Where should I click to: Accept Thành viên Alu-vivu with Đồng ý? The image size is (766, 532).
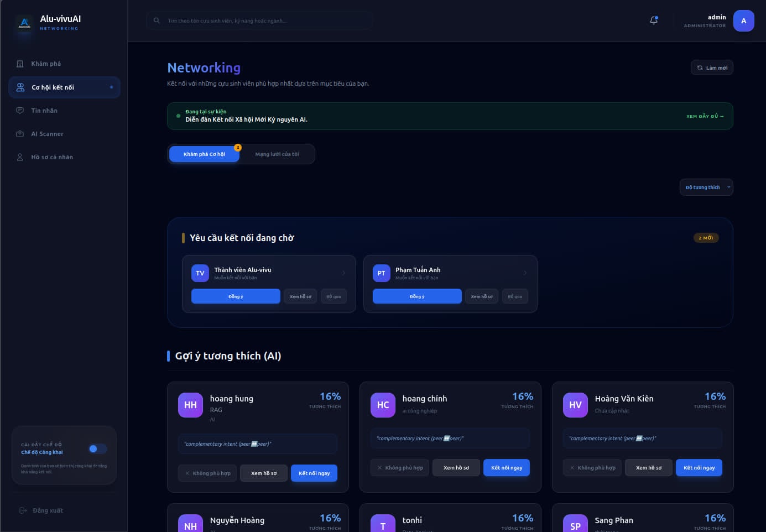tap(236, 296)
